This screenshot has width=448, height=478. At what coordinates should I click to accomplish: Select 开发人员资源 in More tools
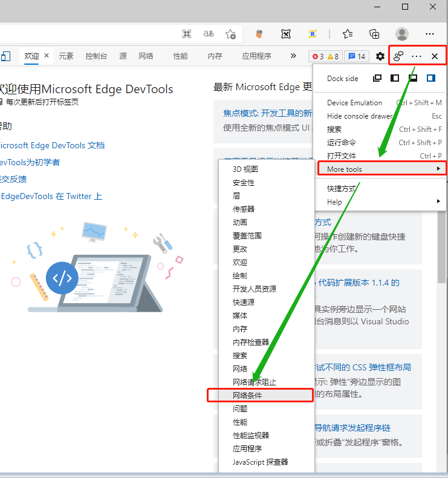[x=267, y=289]
